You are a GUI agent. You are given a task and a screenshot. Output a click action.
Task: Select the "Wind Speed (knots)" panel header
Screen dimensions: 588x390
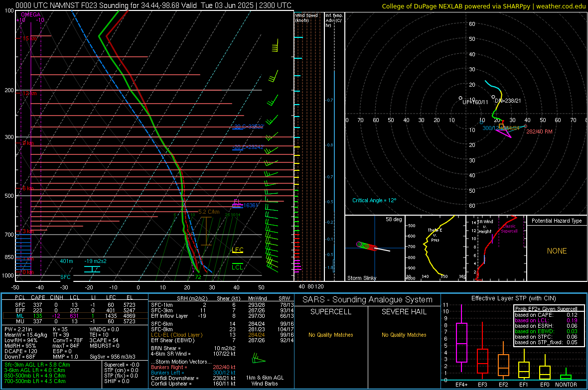click(x=306, y=17)
